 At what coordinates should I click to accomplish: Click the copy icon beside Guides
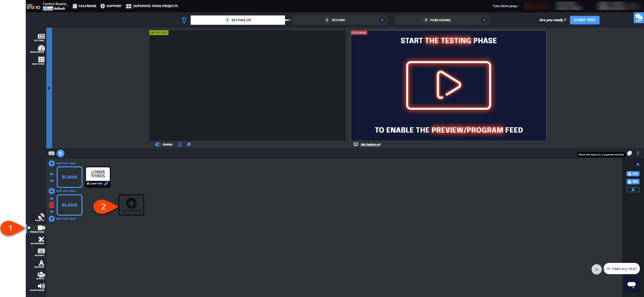coord(189,144)
